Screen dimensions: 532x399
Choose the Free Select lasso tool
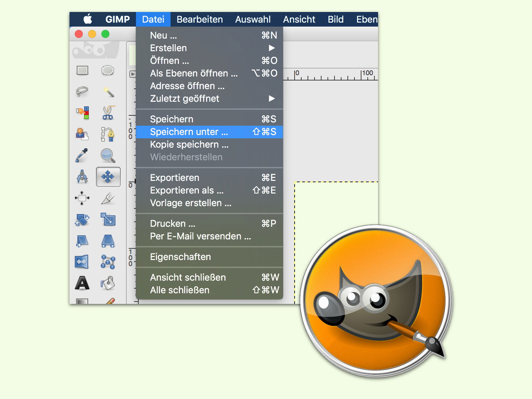[x=82, y=91]
